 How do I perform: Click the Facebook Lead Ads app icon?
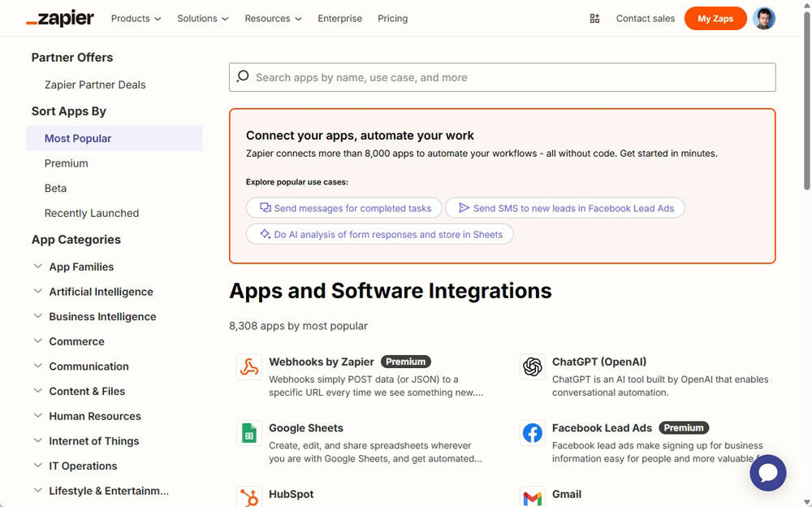(533, 433)
